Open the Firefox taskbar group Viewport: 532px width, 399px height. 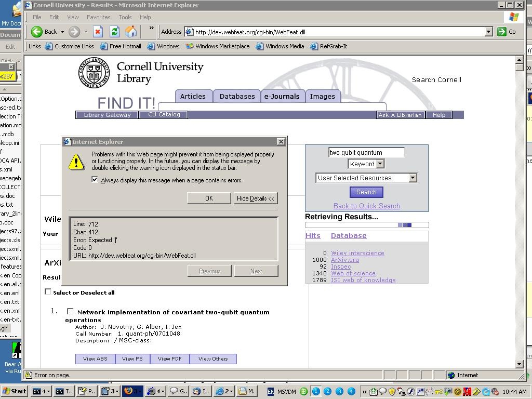point(132,391)
